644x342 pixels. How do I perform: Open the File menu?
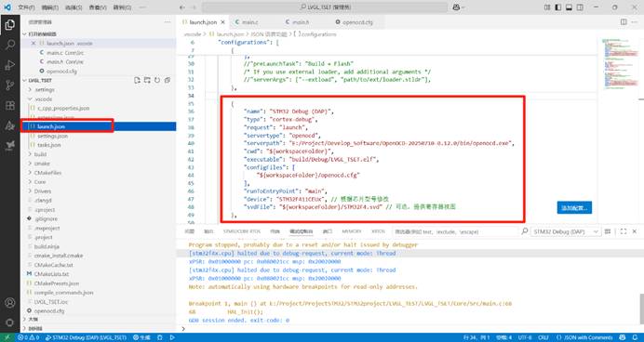pyautogui.click(x=26, y=7)
